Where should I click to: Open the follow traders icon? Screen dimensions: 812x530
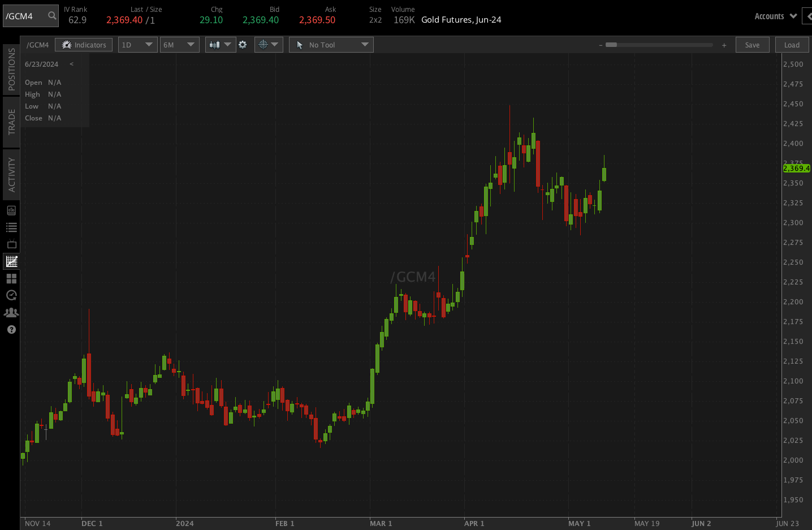tap(11, 312)
